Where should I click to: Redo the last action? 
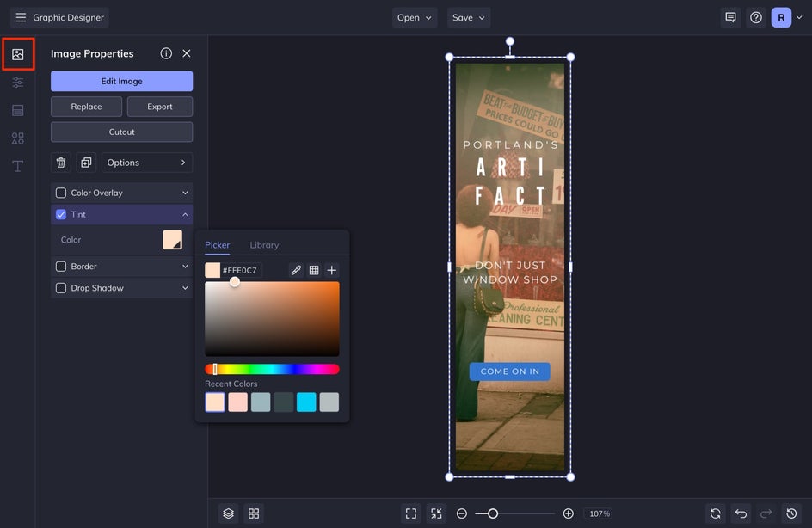point(766,513)
